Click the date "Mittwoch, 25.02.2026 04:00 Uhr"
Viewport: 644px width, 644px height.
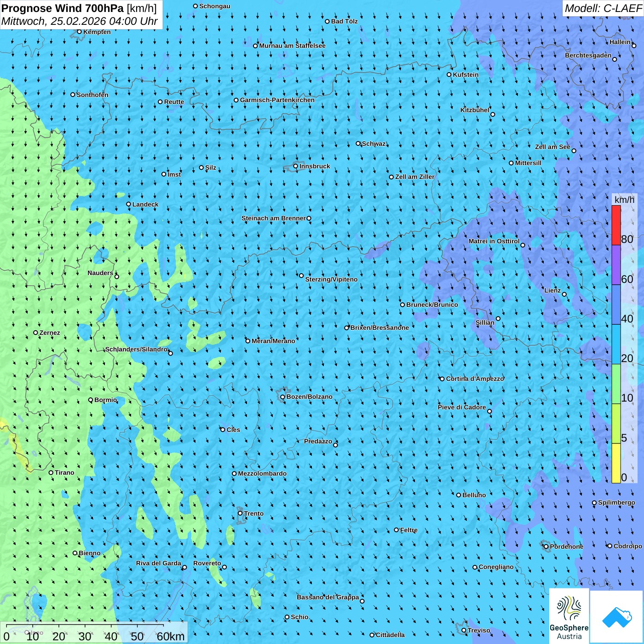[79, 21]
